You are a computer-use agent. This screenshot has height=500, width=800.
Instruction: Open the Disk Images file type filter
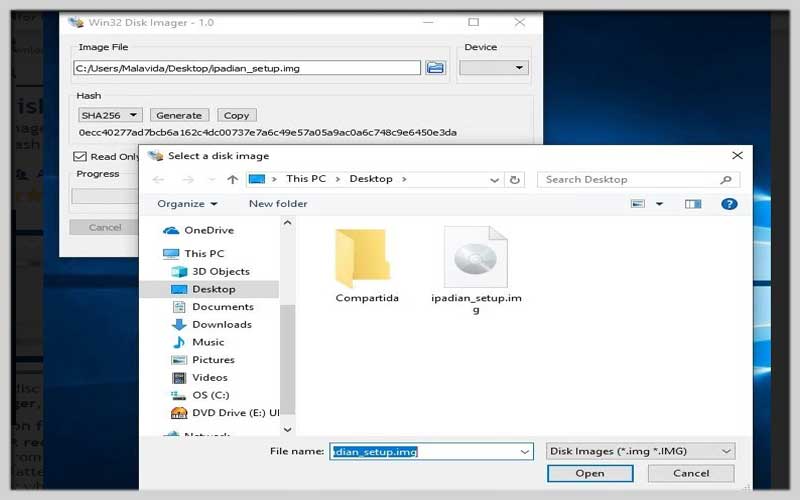[x=640, y=451]
